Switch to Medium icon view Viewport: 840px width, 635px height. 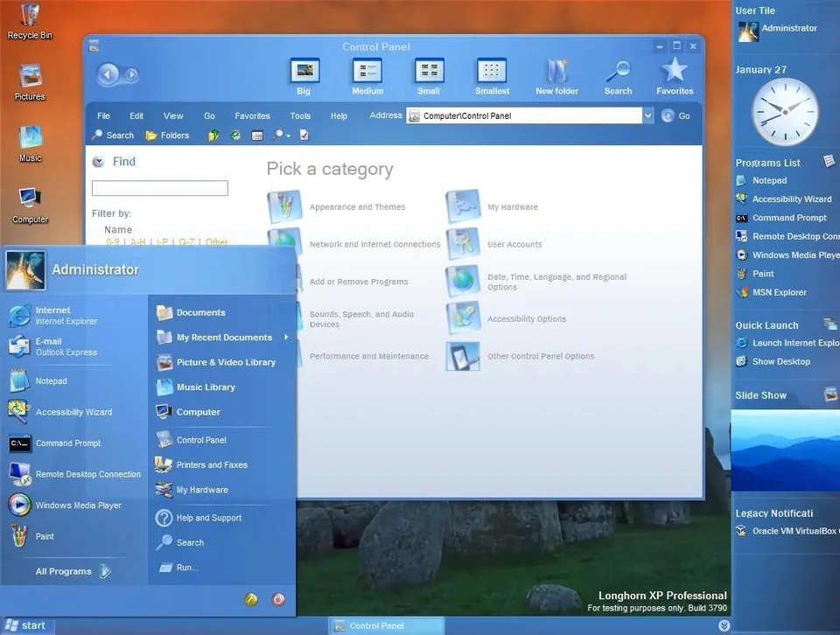[x=367, y=77]
